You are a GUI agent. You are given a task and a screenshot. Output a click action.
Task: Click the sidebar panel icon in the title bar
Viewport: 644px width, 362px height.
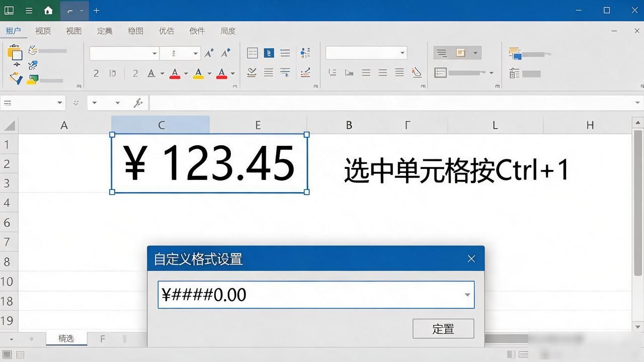[x=9, y=11]
